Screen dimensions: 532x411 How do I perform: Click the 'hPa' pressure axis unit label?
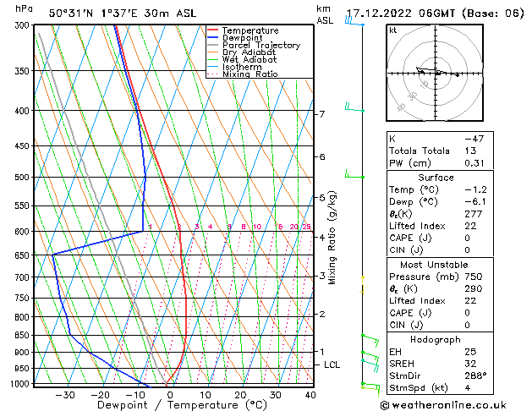point(24,8)
